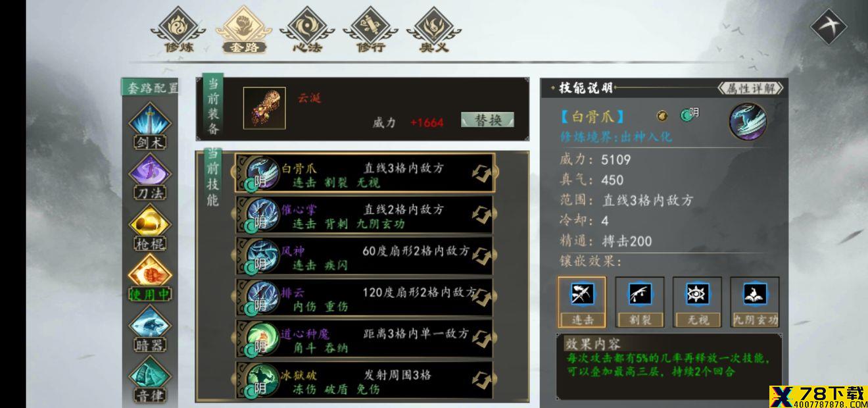Swap the 白骨爪 skill using its arrows
Screen dimensions: 868x408
pos(481,173)
